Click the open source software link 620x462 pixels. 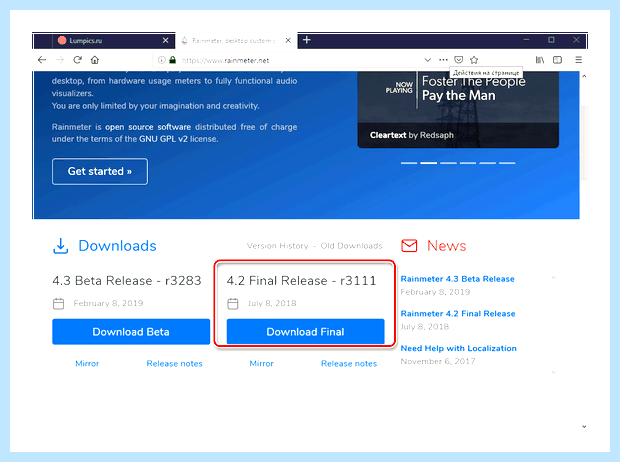coord(148,127)
